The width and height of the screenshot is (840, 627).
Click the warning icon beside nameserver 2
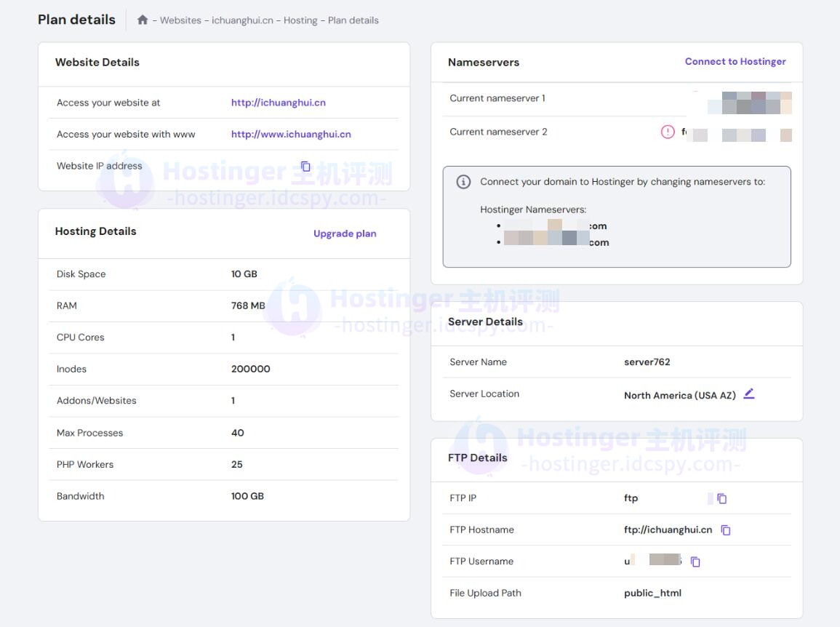pyautogui.click(x=668, y=132)
